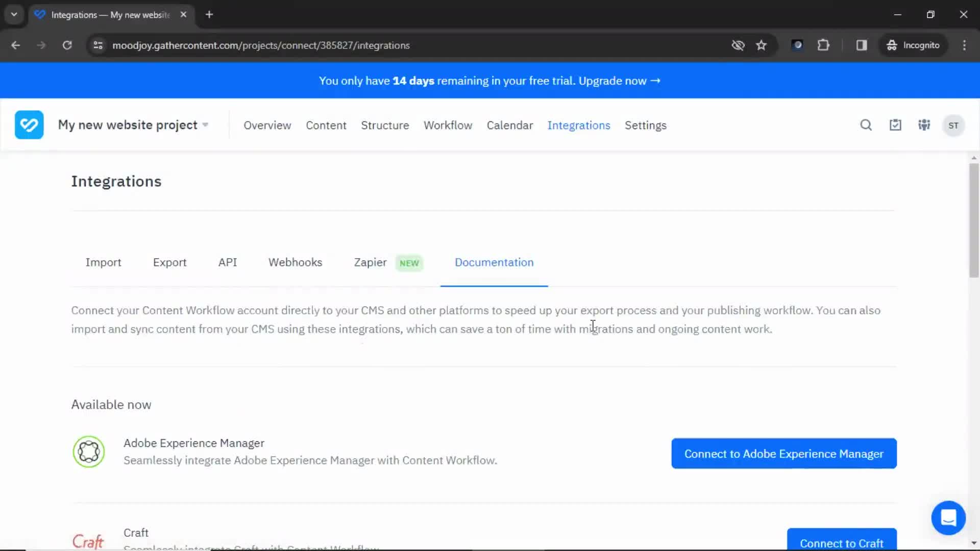Open Calendar in top navigation

tap(509, 126)
